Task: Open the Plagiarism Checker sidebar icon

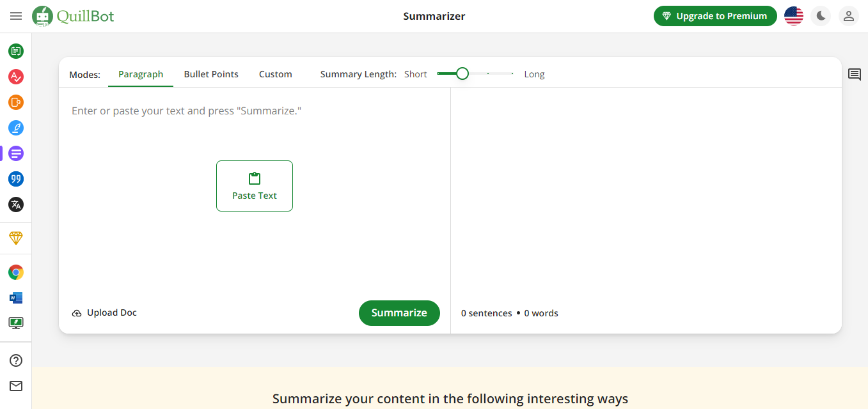Action: click(x=16, y=102)
